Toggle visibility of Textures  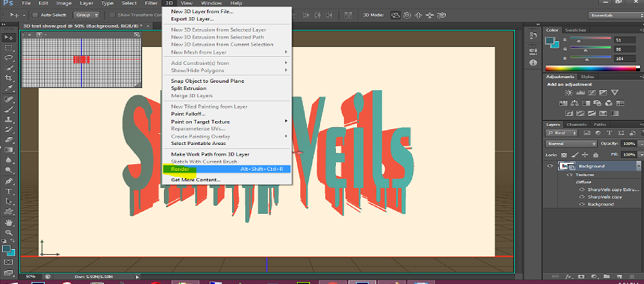point(570,175)
